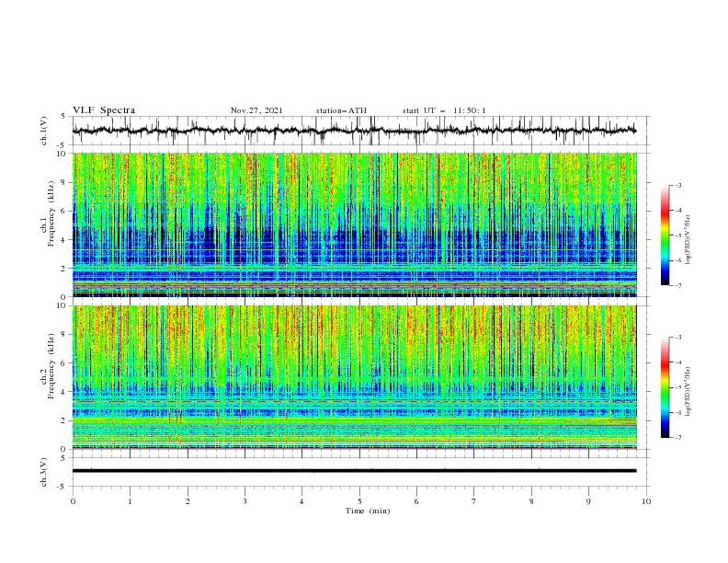The height and width of the screenshot is (563, 728).
Task: Click the '-7' label on lower colorbar
Action: click(x=677, y=438)
